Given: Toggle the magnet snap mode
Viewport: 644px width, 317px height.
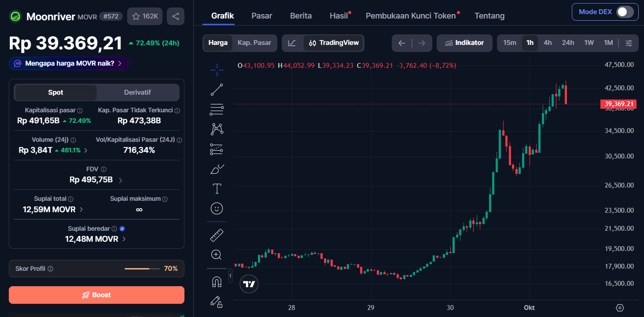Looking at the screenshot, I should pos(217,281).
